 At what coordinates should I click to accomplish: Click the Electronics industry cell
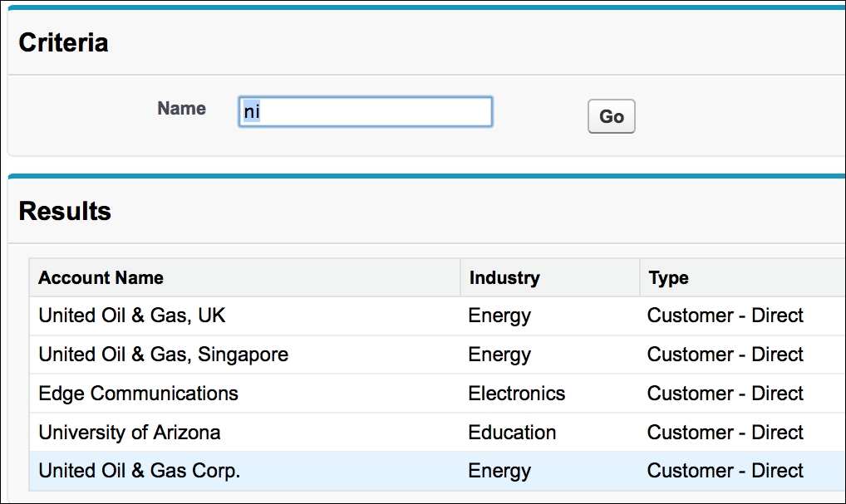pyautogui.click(x=516, y=394)
